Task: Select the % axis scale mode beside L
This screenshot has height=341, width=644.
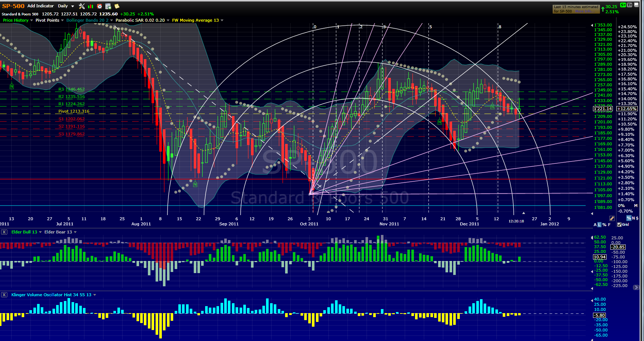Action: point(604,225)
